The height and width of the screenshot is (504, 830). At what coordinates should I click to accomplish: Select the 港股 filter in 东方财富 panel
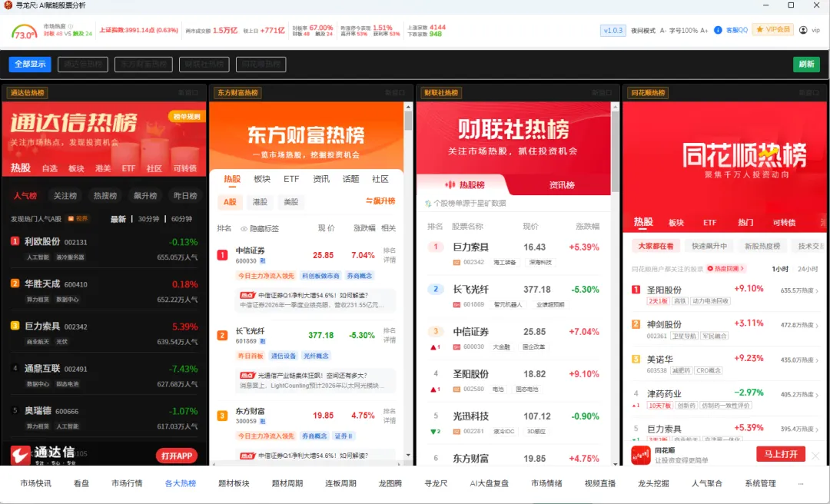(260, 202)
